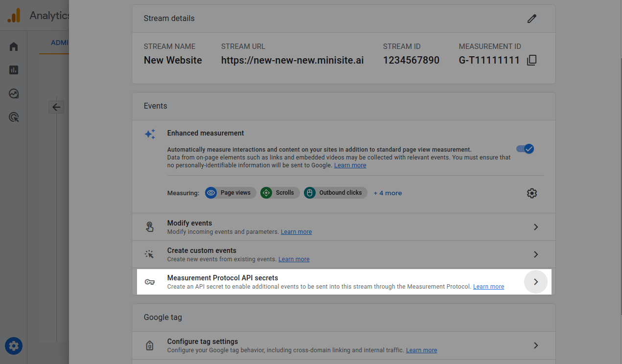Select the Admin tab
This screenshot has height=364, width=622.
(60, 43)
